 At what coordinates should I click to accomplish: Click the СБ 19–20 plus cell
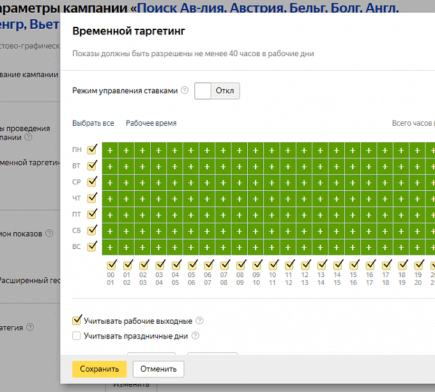click(417, 231)
